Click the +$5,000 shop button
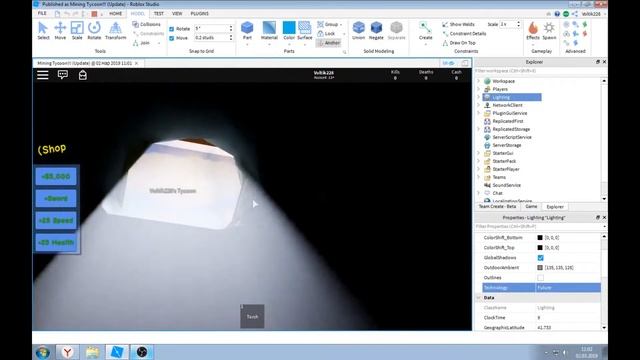This screenshot has height=360, width=640. pos(56,177)
